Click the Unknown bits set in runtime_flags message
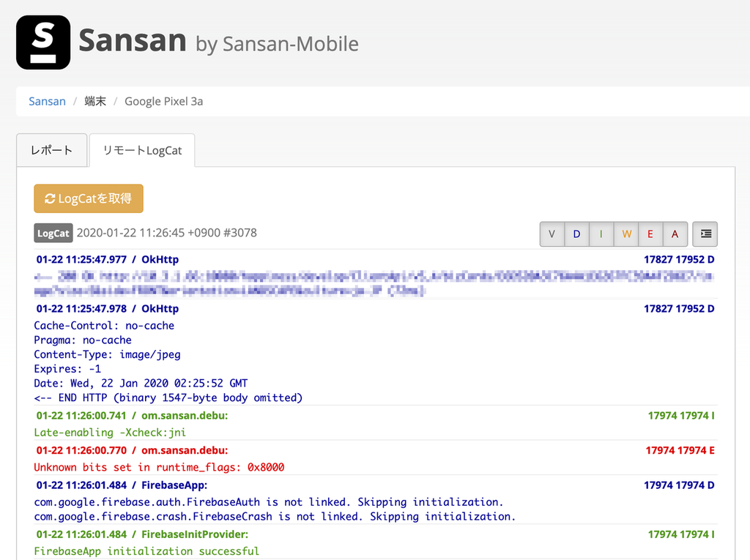Viewport: 750px width, 560px height. click(159, 467)
